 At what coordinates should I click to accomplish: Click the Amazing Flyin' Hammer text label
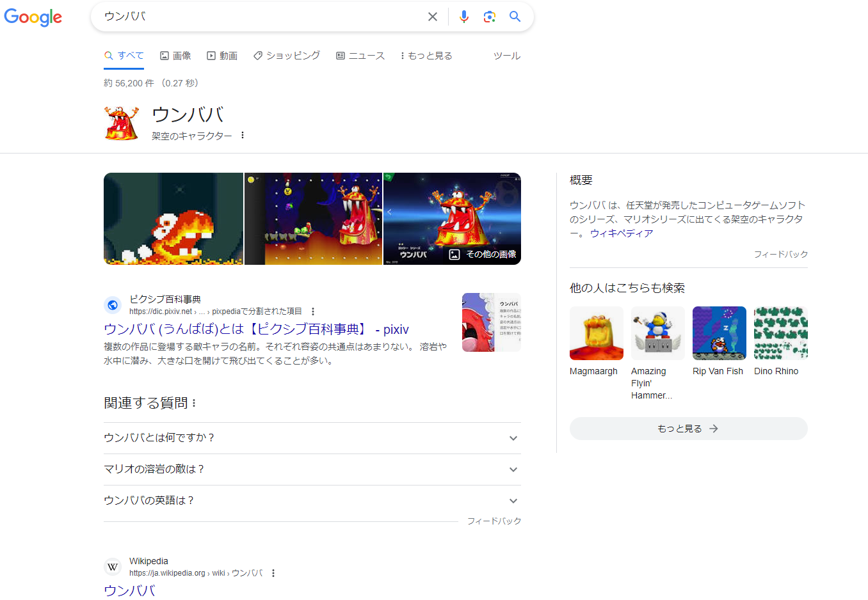(x=652, y=383)
